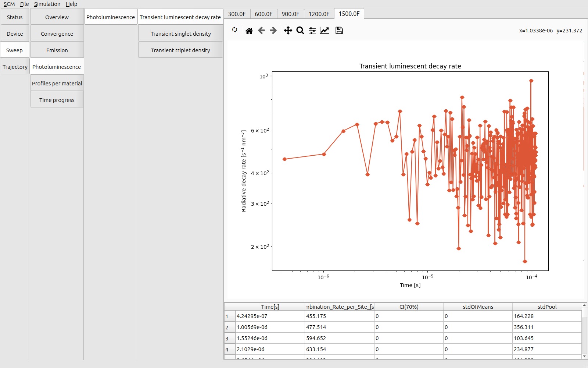Switch to the Trajectory tab
Screen dimensions: 588x368
point(15,67)
